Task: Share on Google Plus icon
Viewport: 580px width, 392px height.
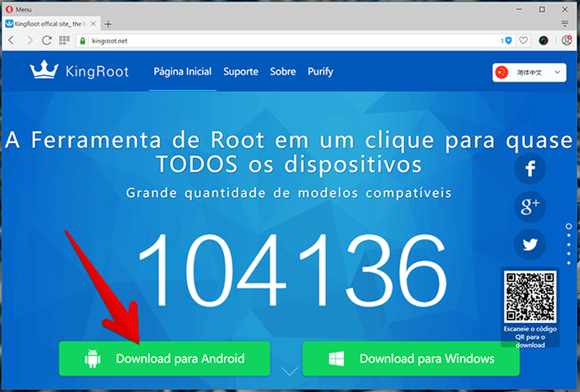Action: (530, 207)
